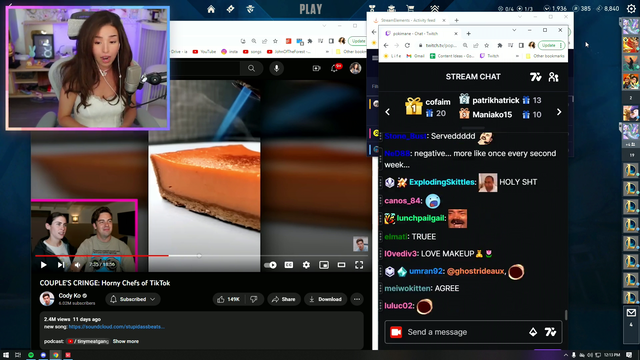Image resolution: width=640 pixels, height=360 pixels.
Task: Open YouTube account avatar menu
Action: pos(355,68)
